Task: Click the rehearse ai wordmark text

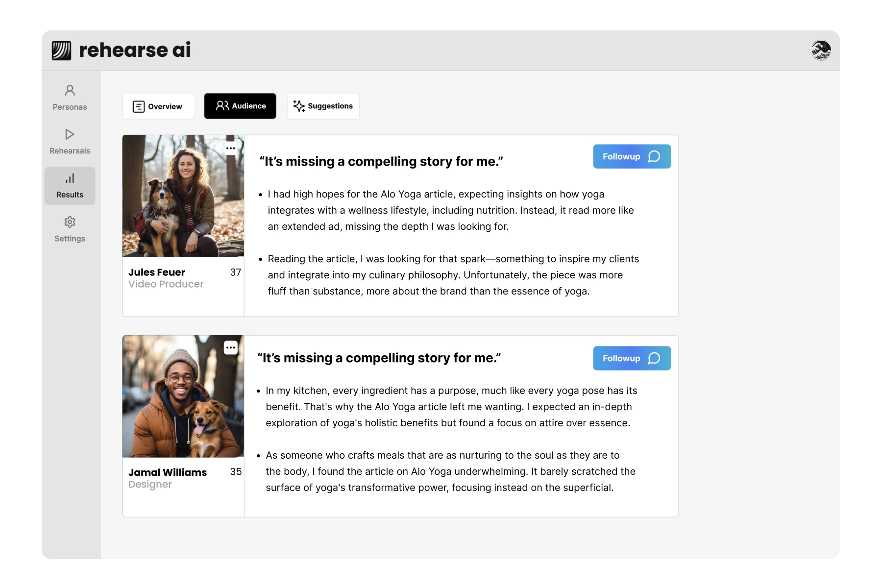Action: click(135, 50)
